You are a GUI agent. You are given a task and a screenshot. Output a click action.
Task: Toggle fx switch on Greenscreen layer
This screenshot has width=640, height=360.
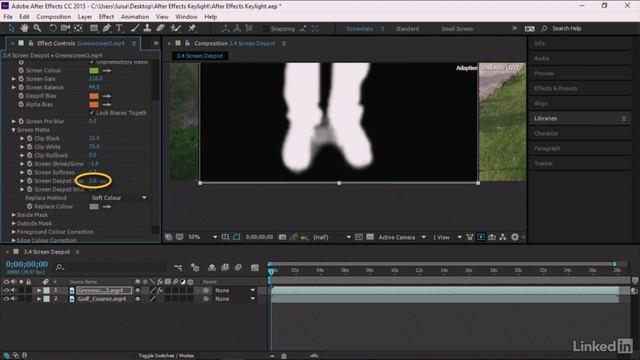pos(160,290)
